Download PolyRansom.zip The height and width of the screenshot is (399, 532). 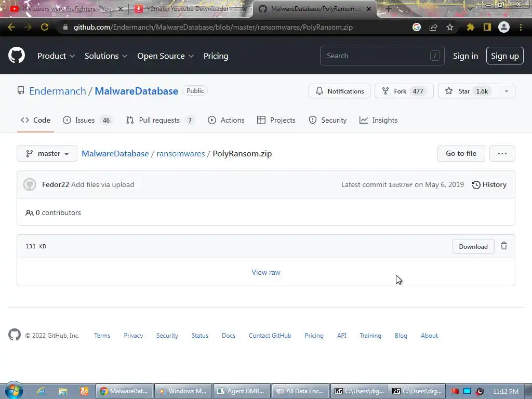[x=473, y=246]
